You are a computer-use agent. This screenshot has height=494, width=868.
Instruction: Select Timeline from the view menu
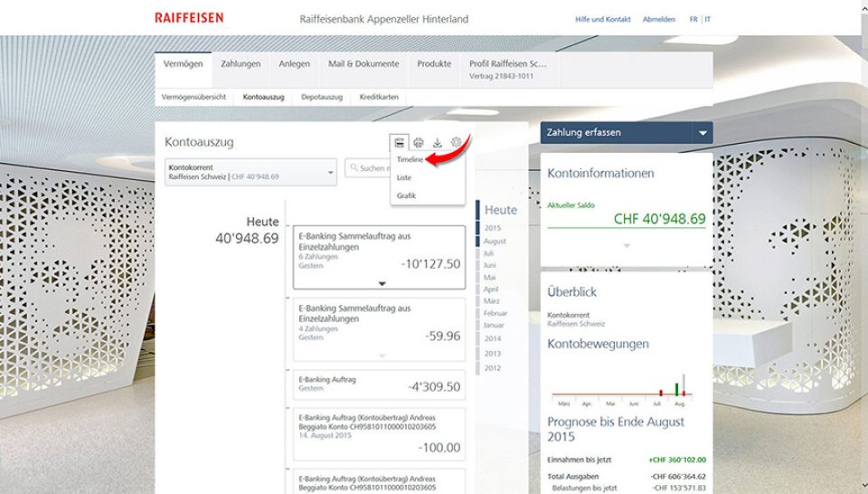(410, 160)
